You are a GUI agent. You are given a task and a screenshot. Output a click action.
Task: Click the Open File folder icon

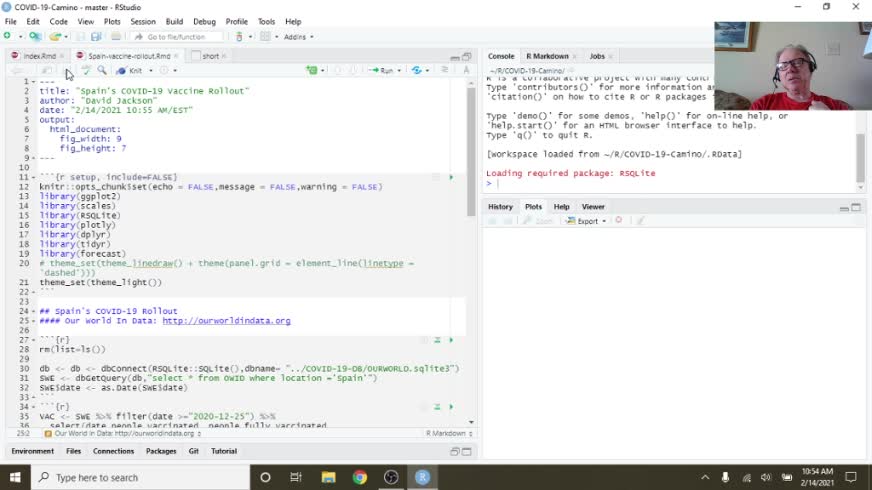[54, 37]
